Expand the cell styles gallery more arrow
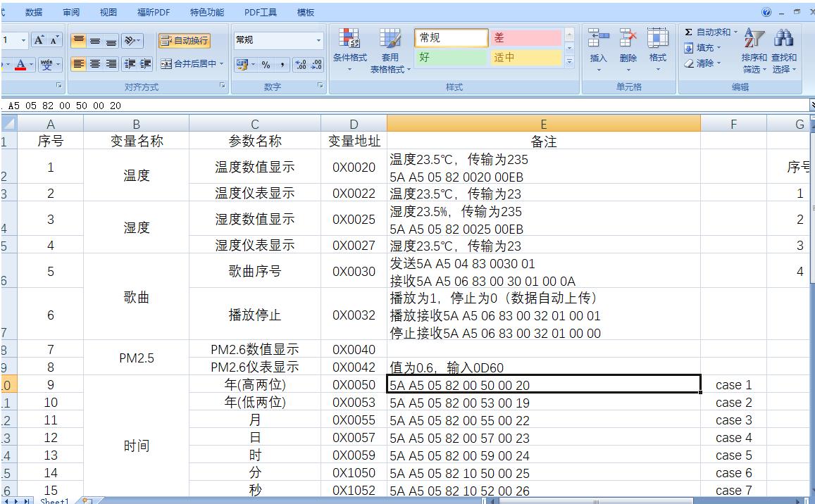This screenshot has height=504, width=815. pyautogui.click(x=569, y=61)
